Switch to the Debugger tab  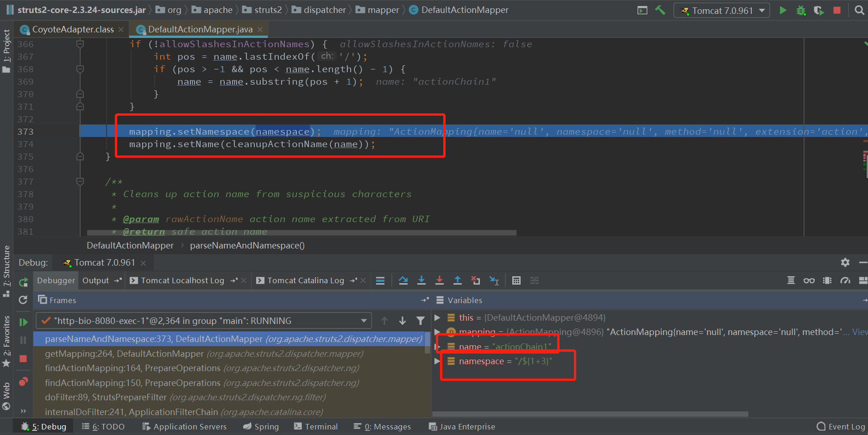pos(56,280)
